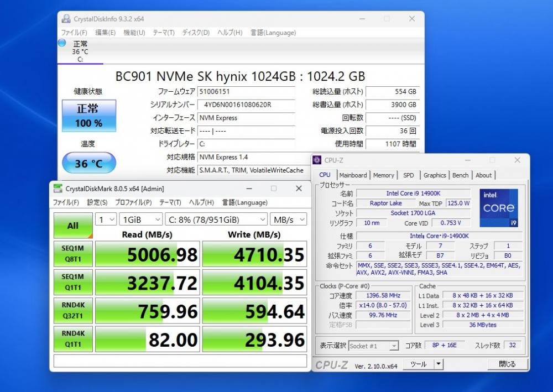Viewport: 553px width, 392px height.
Task: Click the processor name Intel Core i9 14900K
Action: click(413, 193)
